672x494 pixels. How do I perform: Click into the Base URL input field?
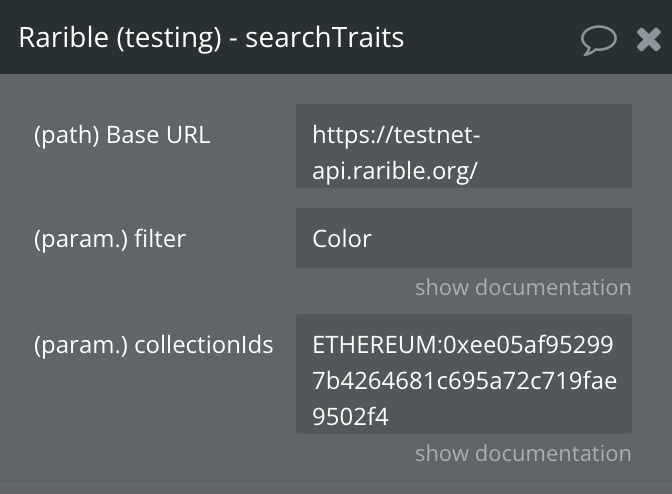click(464, 146)
